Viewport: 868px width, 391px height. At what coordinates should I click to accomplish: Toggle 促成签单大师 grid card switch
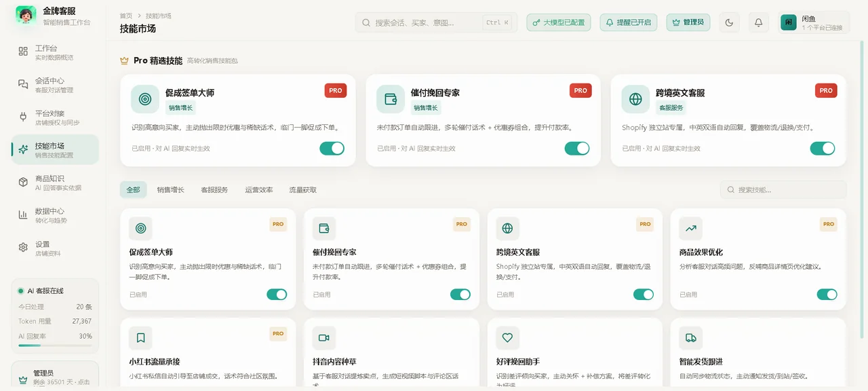click(x=277, y=294)
